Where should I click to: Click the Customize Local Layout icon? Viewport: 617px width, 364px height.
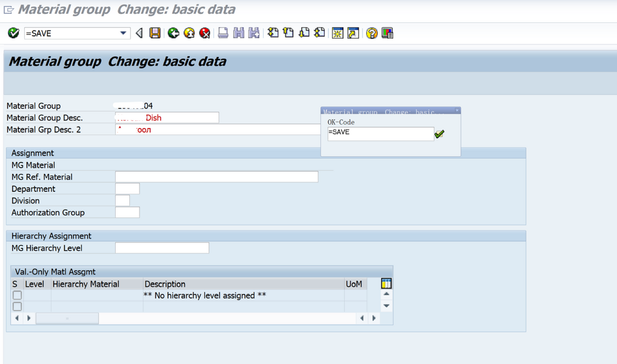click(x=387, y=32)
